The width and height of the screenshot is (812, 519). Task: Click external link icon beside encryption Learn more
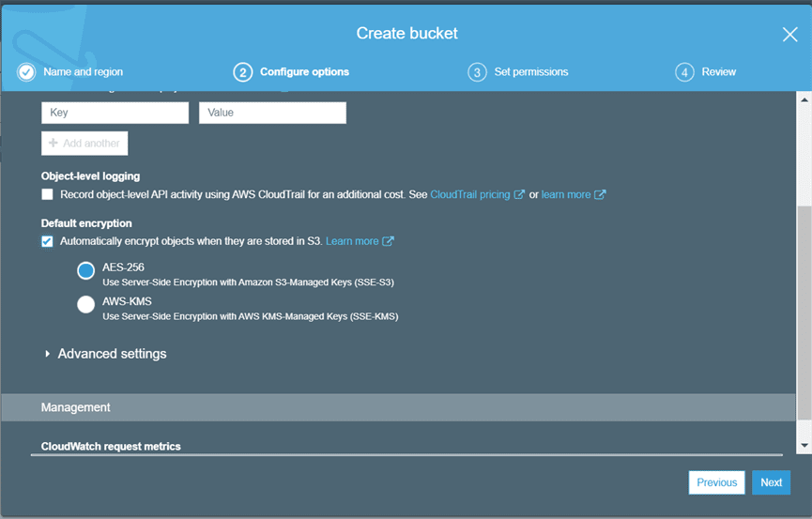click(389, 242)
